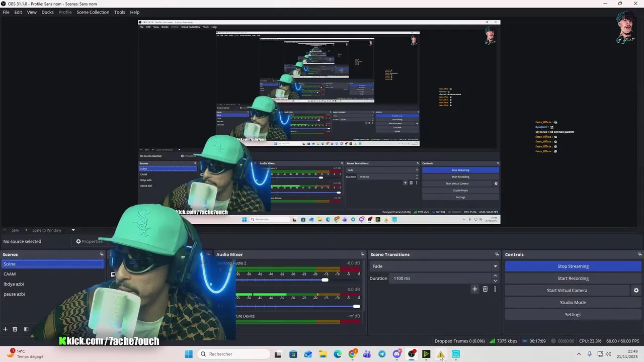
Task: Open the Tools menu
Action: pyautogui.click(x=120, y=12)
